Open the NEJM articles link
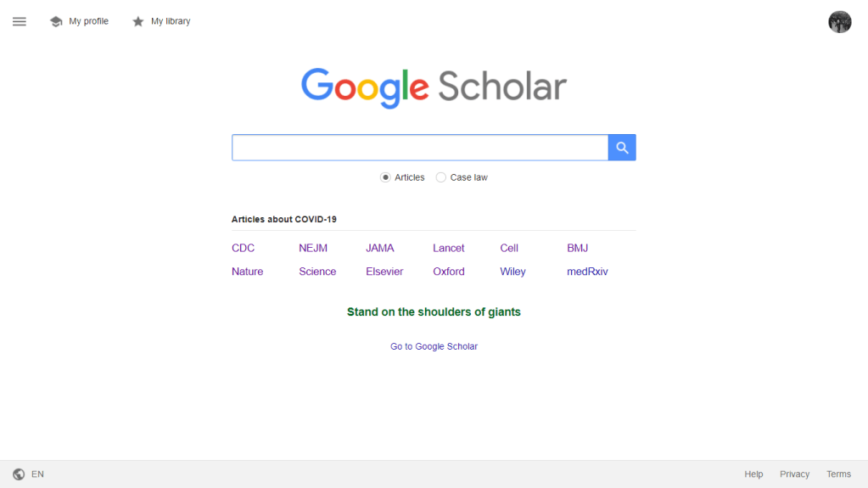Image resolution: width=868 pixels, height=488 pixels. coord(313,248)
